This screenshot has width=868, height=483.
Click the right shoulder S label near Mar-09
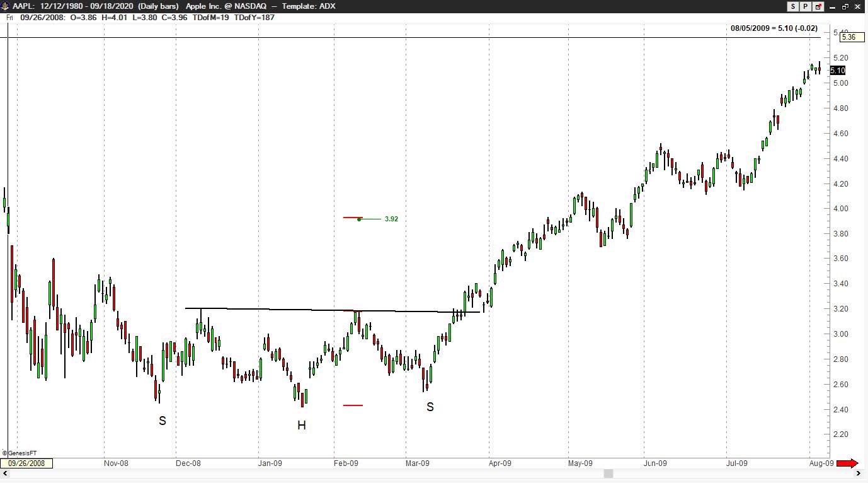click(x=430, y=407)
